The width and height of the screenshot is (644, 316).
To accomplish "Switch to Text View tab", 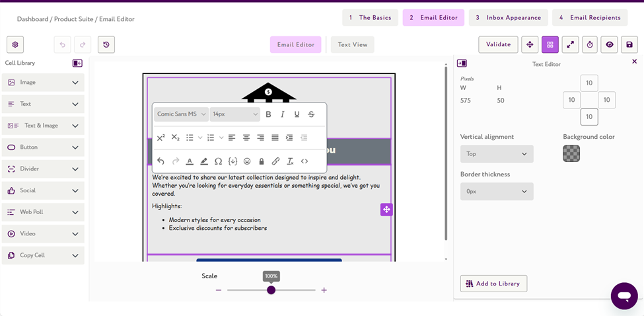I will 352,44.
